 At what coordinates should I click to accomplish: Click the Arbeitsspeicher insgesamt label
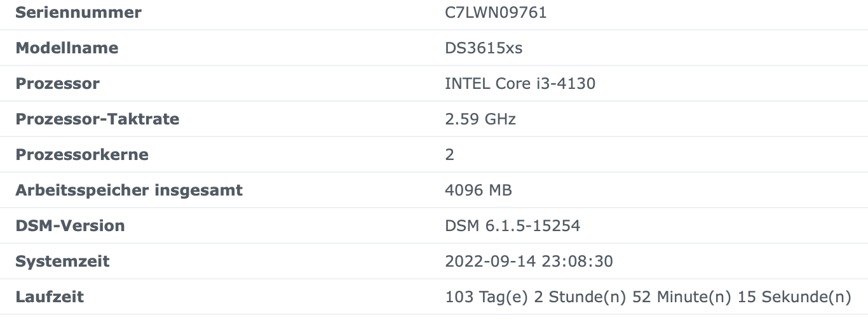(129, 190)
